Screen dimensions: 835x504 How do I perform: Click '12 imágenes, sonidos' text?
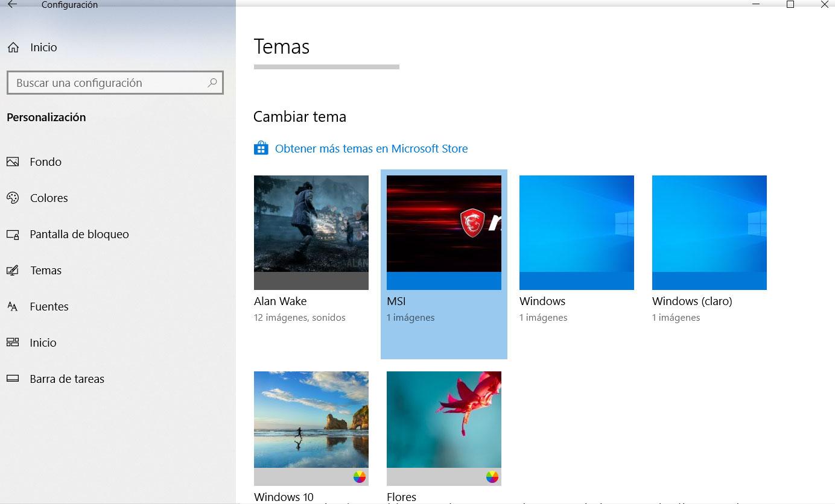pyautogui.click(x=300, y=318)
